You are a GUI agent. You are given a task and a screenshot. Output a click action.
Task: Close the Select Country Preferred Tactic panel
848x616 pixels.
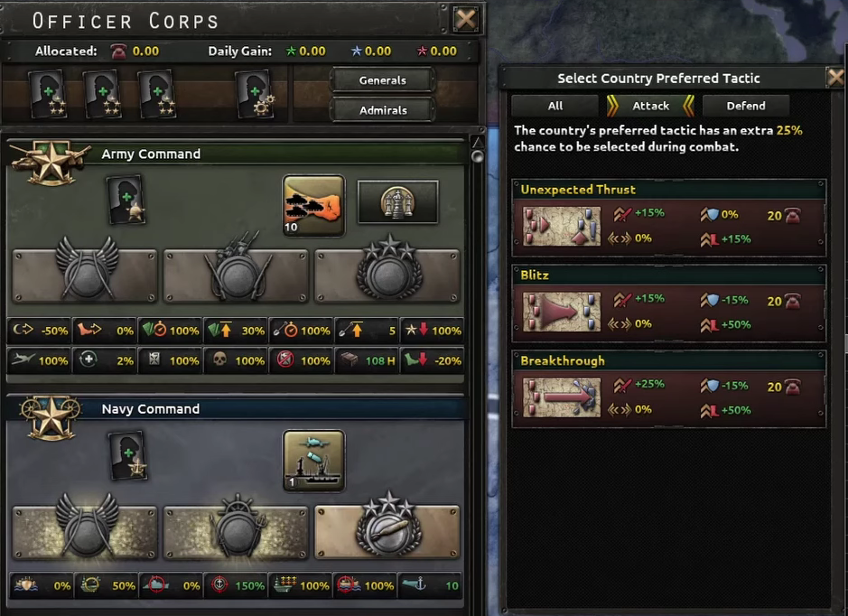pyautogui.click(x=836, y=78)
